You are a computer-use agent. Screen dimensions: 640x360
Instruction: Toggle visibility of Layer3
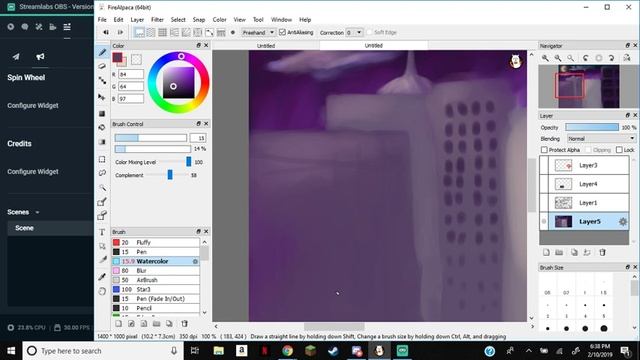pyautogui.click(x=544, y=165)
